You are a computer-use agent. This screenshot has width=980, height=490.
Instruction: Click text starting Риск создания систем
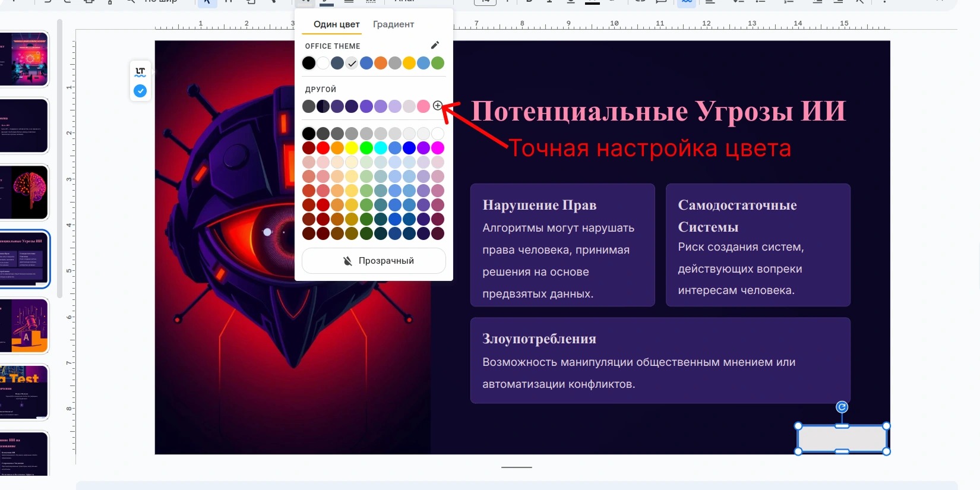pyautogui.click(x=741, y=268)
